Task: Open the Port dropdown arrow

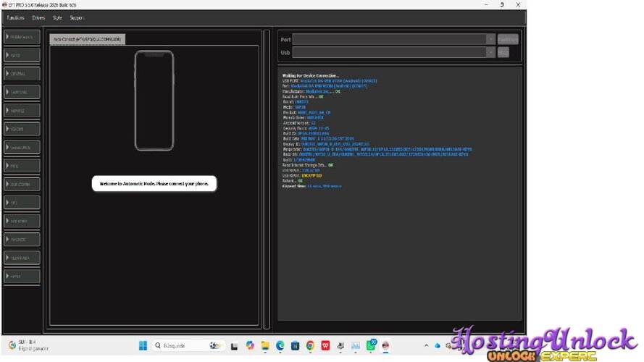Action: (490, 39)
